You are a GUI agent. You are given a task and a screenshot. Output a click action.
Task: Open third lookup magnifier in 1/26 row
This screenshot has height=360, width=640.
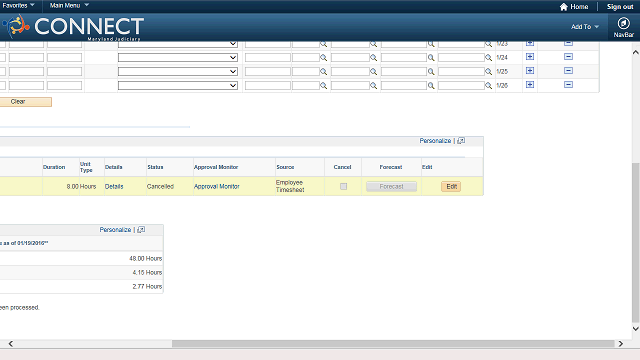[431, 86]
